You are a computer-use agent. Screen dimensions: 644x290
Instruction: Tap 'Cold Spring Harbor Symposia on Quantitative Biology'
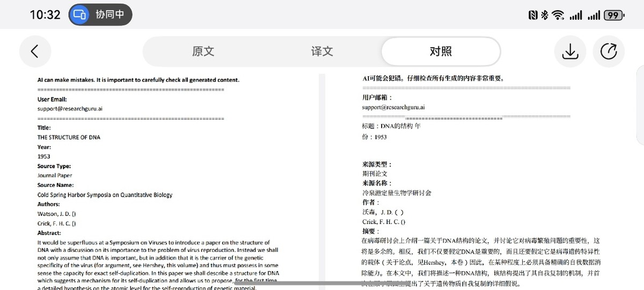click(x=105, y=195)
